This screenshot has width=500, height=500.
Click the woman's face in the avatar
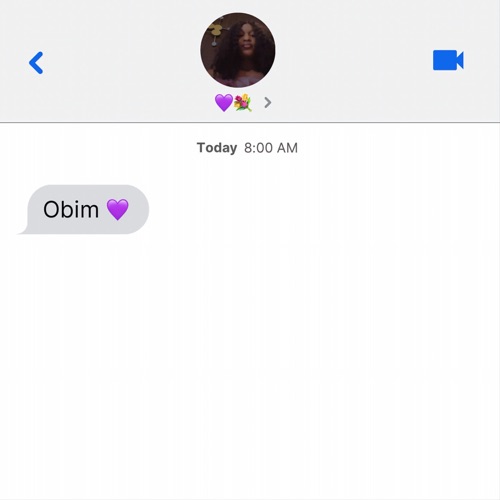[246, 42]
